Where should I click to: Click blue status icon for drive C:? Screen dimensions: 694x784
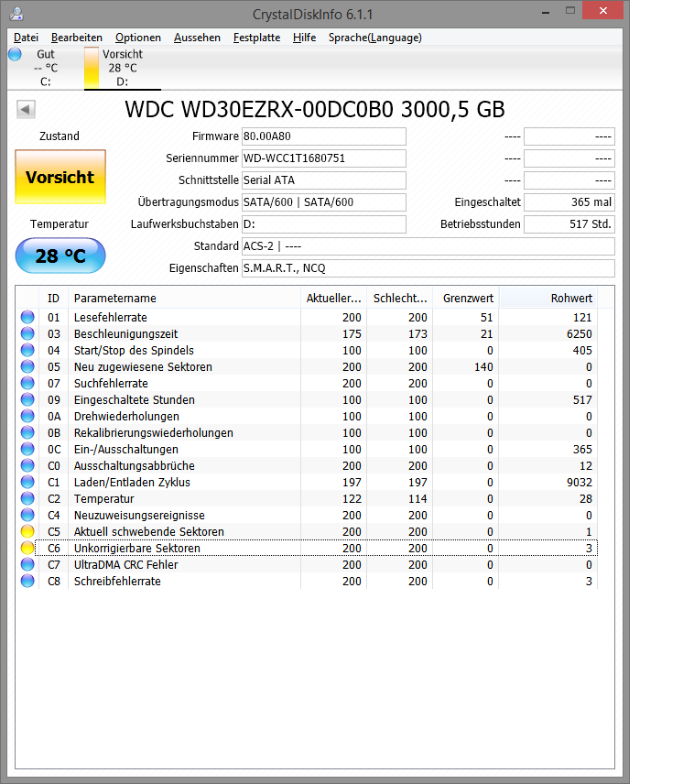pyautogui.click(x=15, y=54)
